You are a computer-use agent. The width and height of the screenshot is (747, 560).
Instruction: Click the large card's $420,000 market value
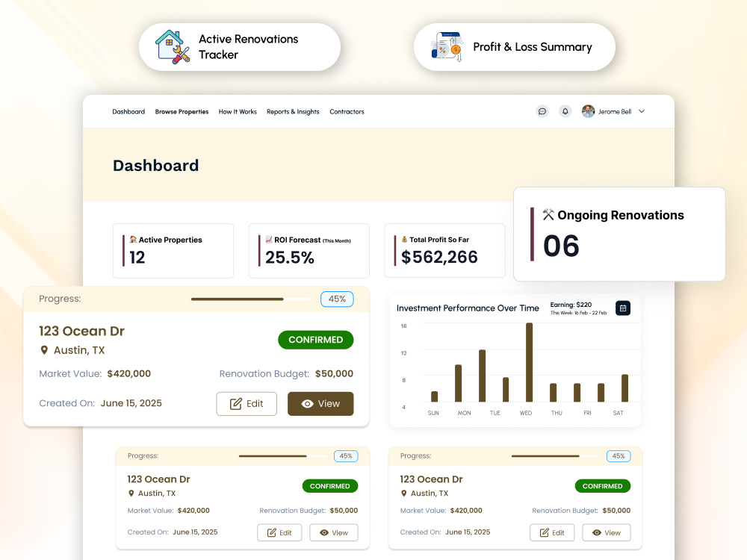coord(129,374)
